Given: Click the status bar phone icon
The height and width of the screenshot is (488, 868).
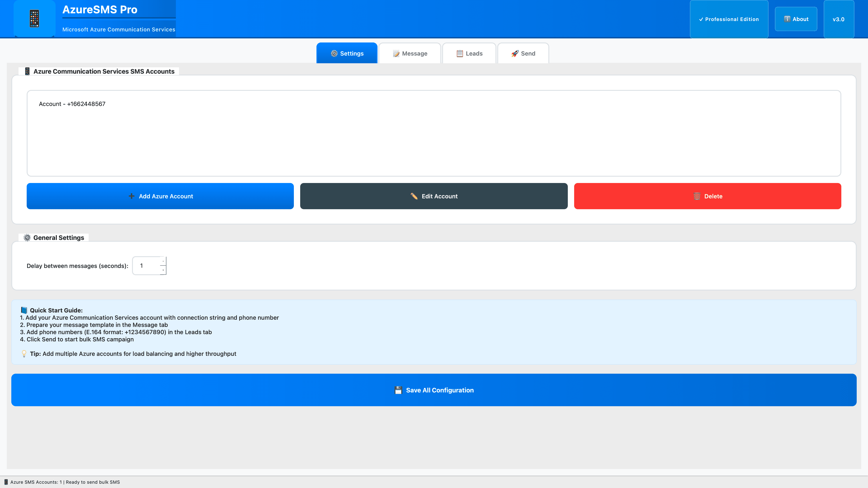Looking at the screenshot, I should [x=6, y=482].
